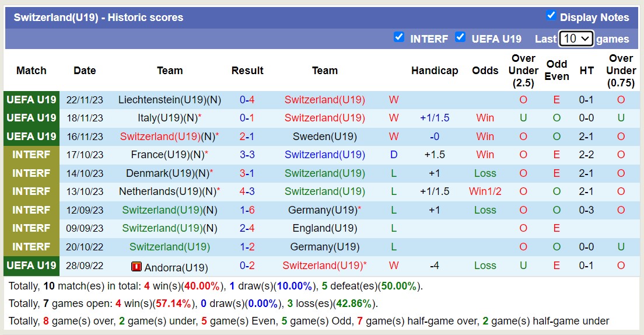Select France(U19) team name

pyautogui.click(x=164, y=155)
